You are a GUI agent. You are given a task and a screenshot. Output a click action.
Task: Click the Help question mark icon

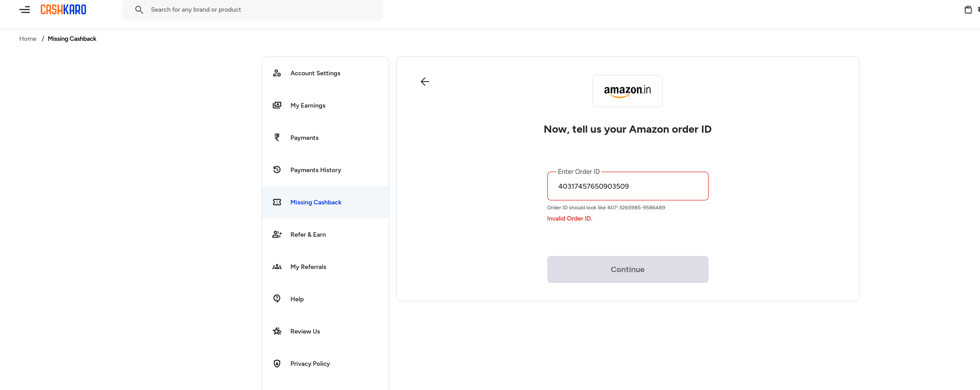point(277,299)
